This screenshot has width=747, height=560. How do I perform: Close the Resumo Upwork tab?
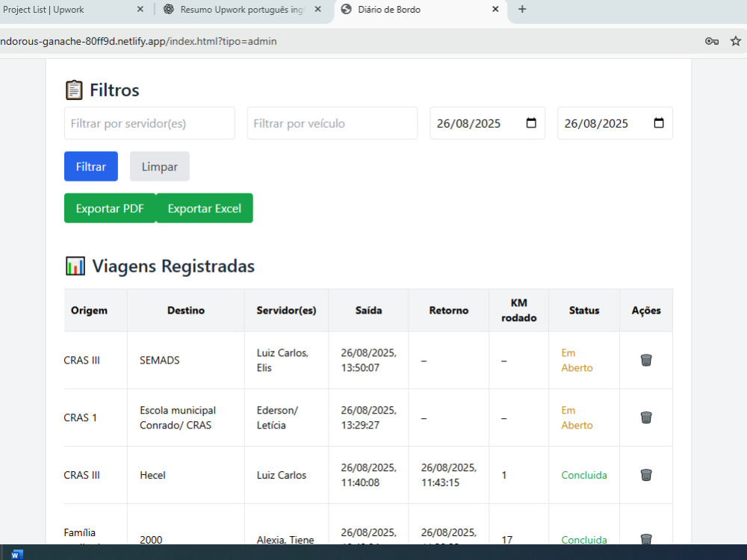click(x=317, y=9)
